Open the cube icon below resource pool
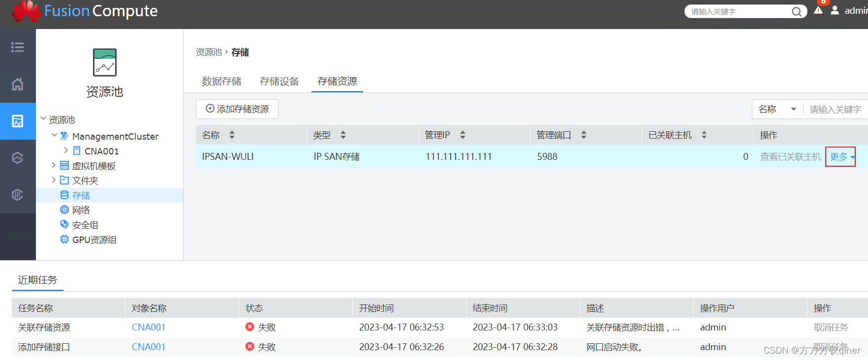 [18, 158]
